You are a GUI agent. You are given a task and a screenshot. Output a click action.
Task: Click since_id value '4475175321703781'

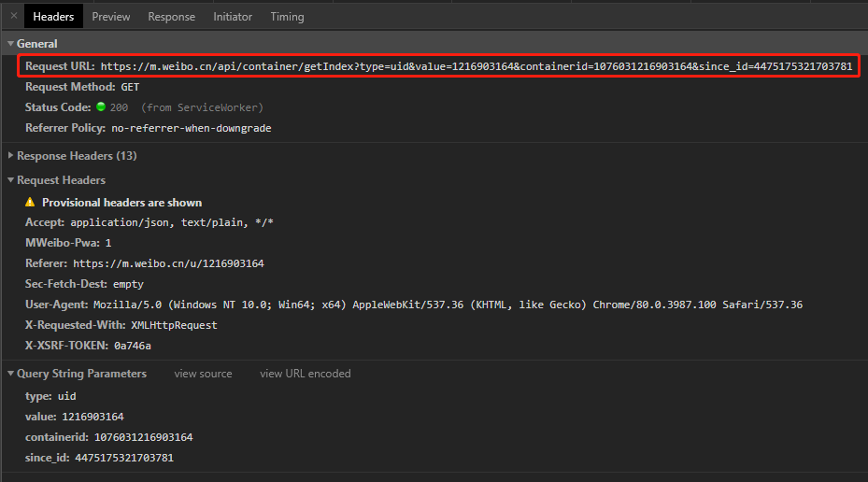[124, 458]
